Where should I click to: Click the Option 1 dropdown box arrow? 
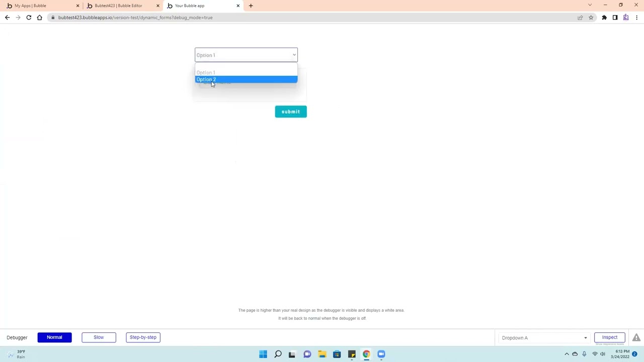pos(294,55)
